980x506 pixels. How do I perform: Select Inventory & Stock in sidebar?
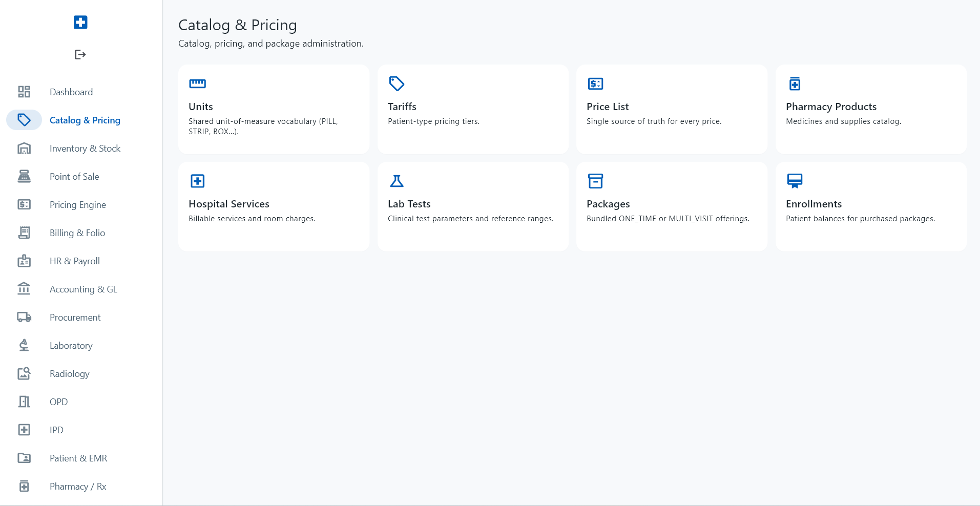(x=85, y=149)
